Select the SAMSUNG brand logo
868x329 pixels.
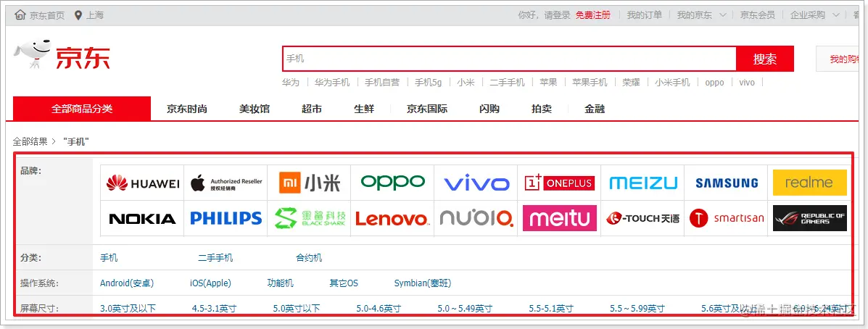click(x=727, y=183)
